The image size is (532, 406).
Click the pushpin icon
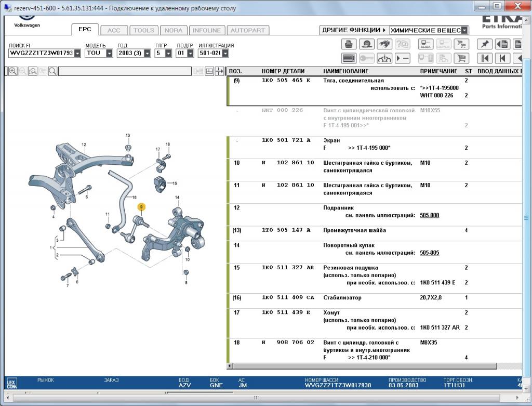click(x=485, y=44)
